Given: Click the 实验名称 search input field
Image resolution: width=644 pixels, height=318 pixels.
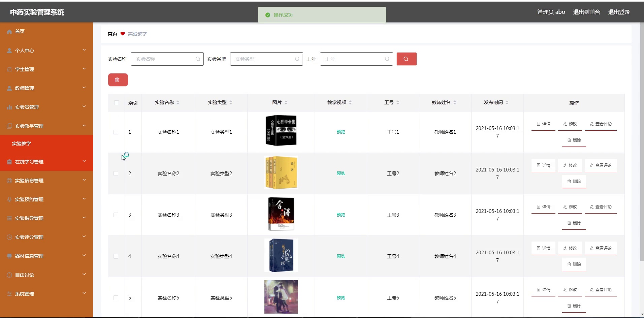Looking at the screenshot, I should (x=167, y=59).
